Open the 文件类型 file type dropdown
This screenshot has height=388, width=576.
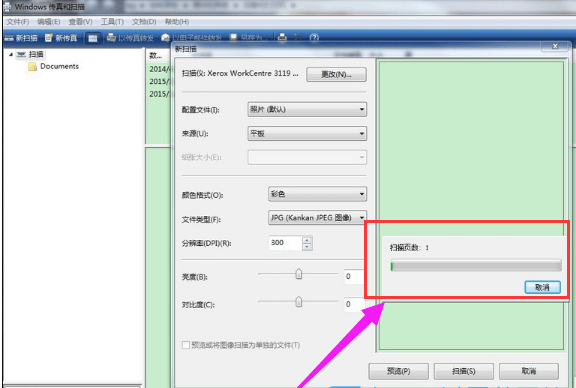[317, 218]
